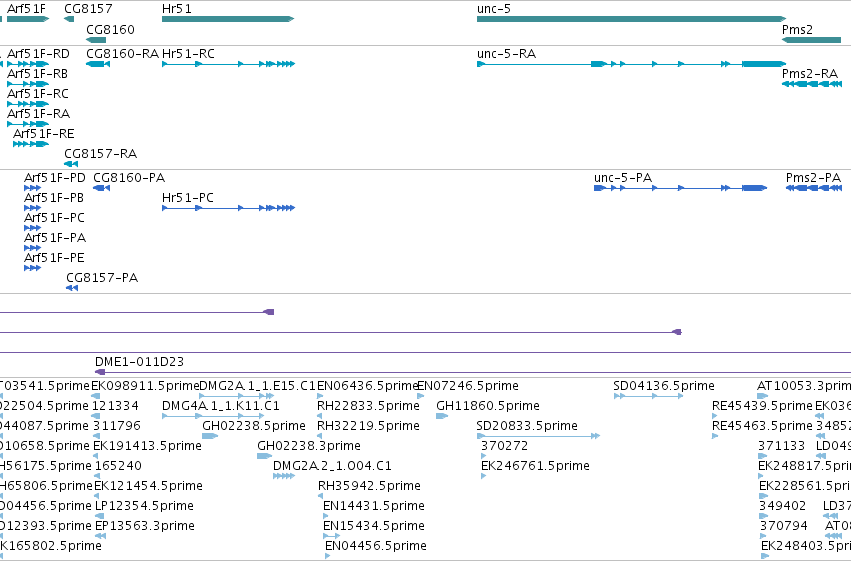Open EST SD04136.5prime
This screenshot has height=561, width=851.
click(664, 386)
